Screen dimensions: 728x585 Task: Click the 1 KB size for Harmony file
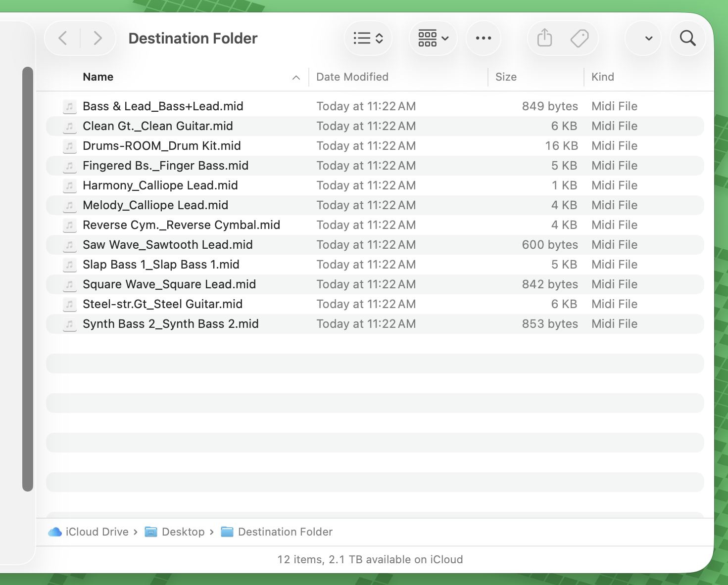tap(565, 185)
